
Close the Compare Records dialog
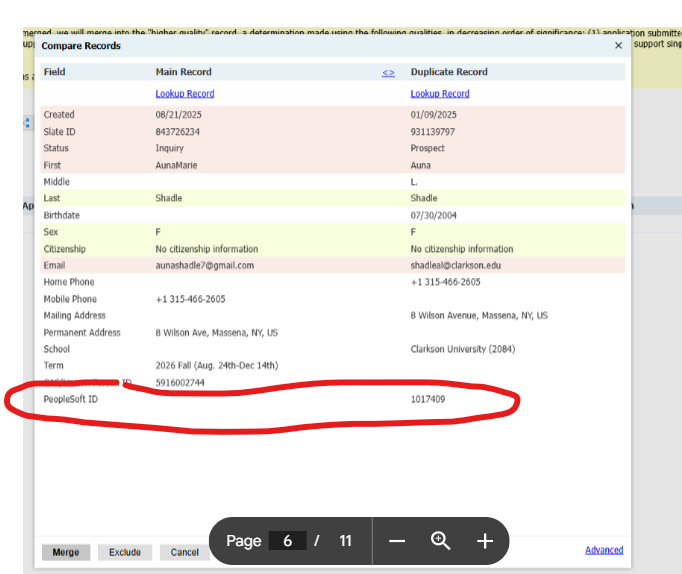(618, 46)
